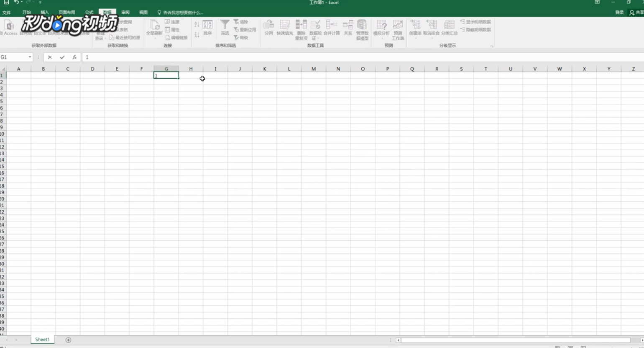Select column M header
The image size is (644, 348).
[x=314, y=69]
